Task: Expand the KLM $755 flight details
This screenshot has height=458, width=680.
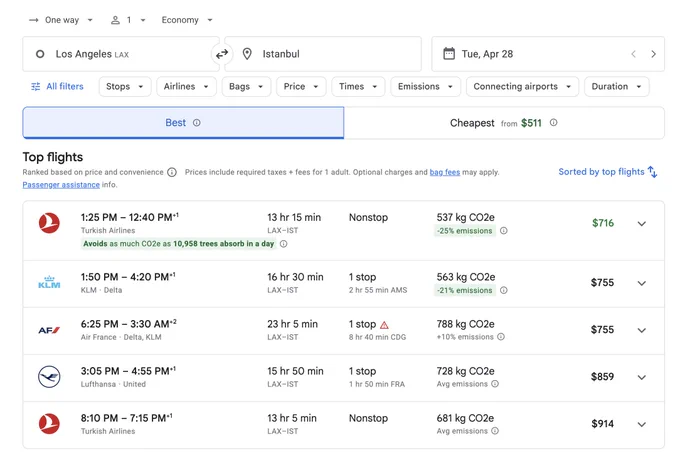Action: pos(642,283)
